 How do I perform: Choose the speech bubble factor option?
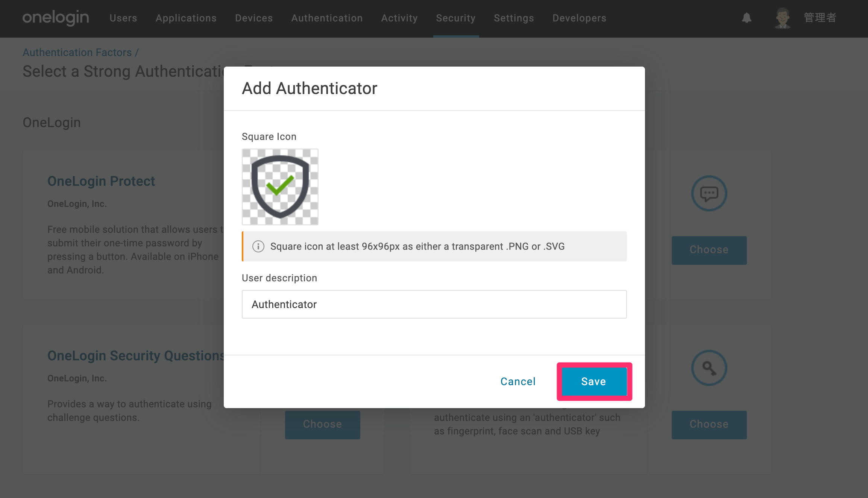pyautogui.click(x=709, y=250)
